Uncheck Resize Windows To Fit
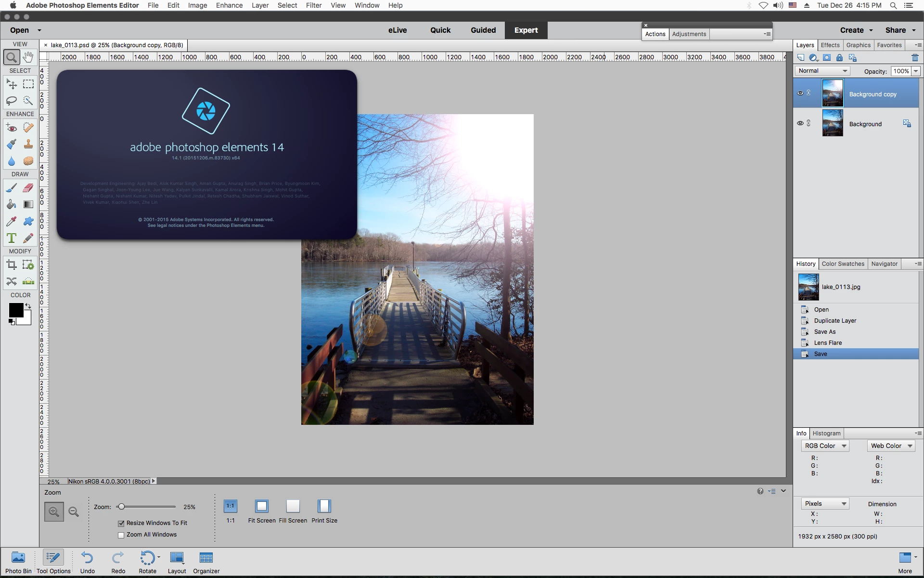The width and height of the screenshot is (924, 578). [x=121, y=523]
